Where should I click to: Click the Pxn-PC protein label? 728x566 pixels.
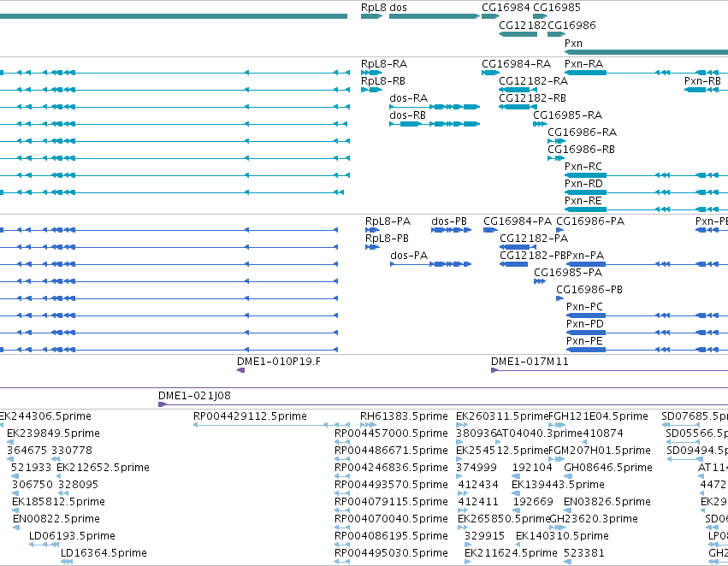[x=584, y=308]
